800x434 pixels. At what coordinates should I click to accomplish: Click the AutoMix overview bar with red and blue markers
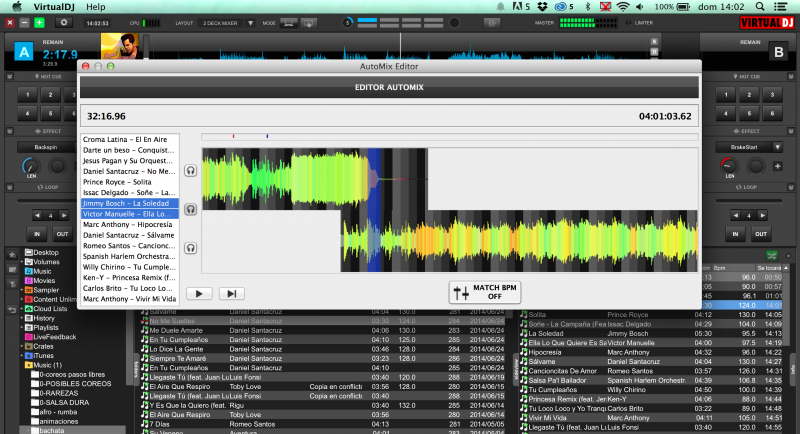tap(449, 137)
